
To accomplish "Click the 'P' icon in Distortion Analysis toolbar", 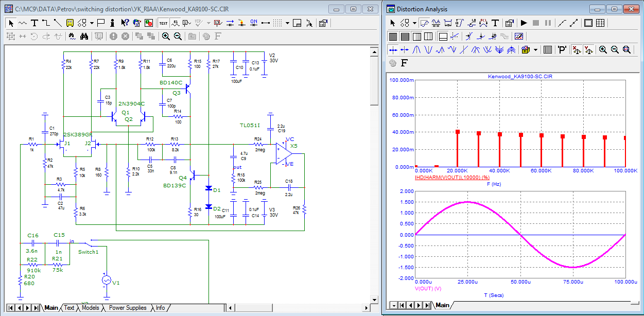I will coord(562,50).
